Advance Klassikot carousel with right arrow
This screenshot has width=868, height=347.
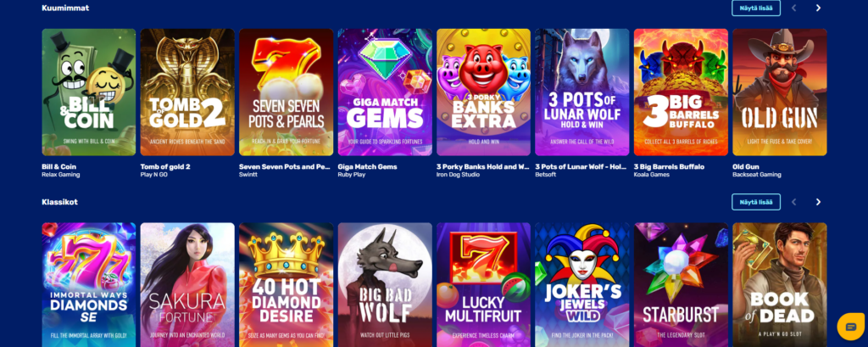(x=818, y=202)
